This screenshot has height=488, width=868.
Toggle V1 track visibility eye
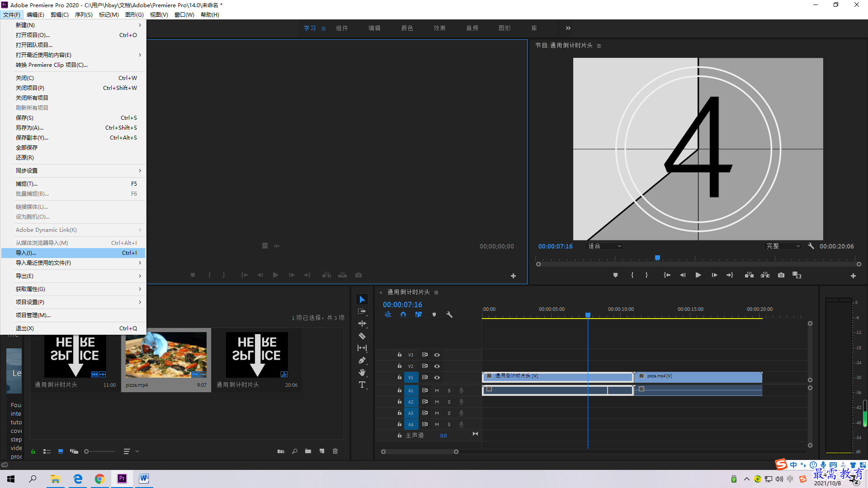click(437, 377)
